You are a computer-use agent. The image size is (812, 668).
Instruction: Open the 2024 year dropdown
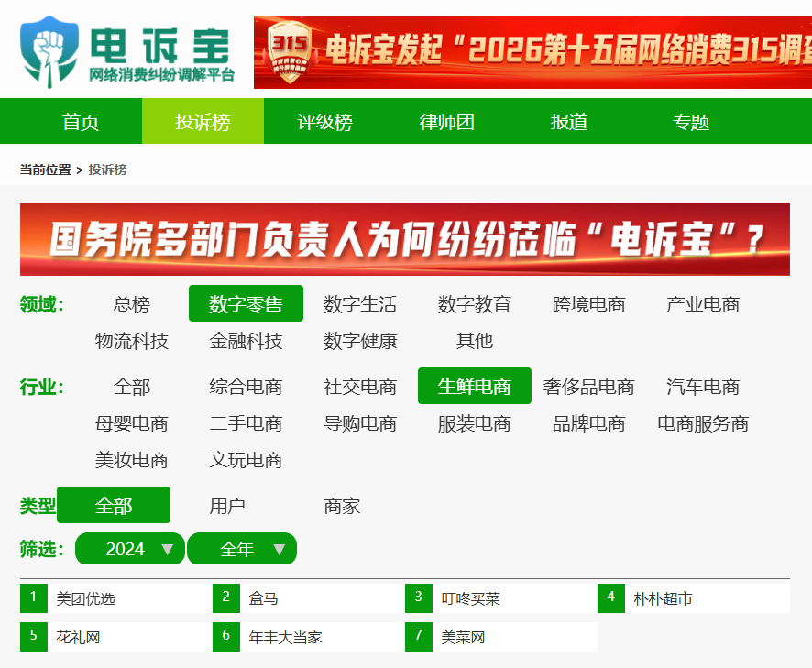click(130, 548)
